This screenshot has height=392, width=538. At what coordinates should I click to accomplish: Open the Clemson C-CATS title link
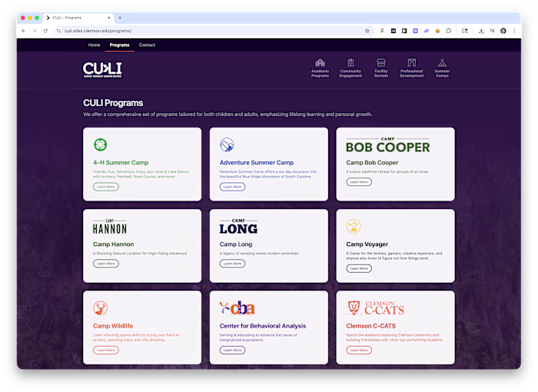[x=371, y=326]
